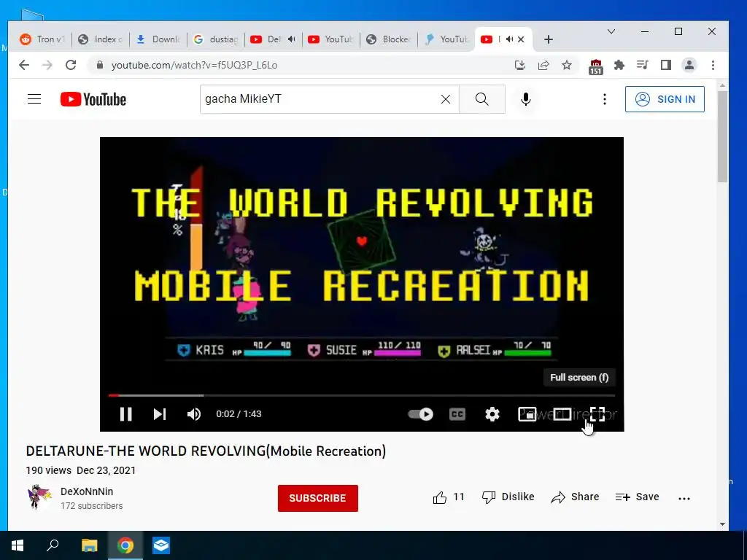Viewport: 747px width, 560px height.
Task: Open Extensions puzzle icon
Action: point(619,65)
